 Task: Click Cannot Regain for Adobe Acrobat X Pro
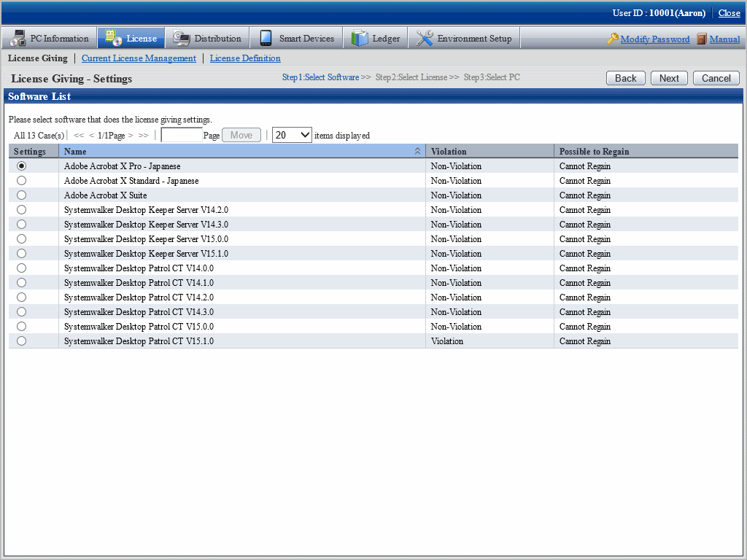point(585,166)
